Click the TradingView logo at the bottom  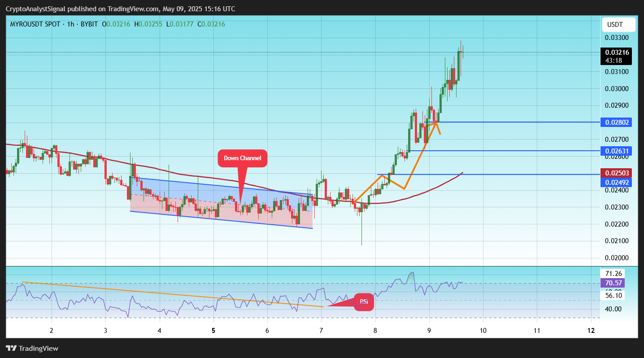pyautogui.click(x=32, y=348)
